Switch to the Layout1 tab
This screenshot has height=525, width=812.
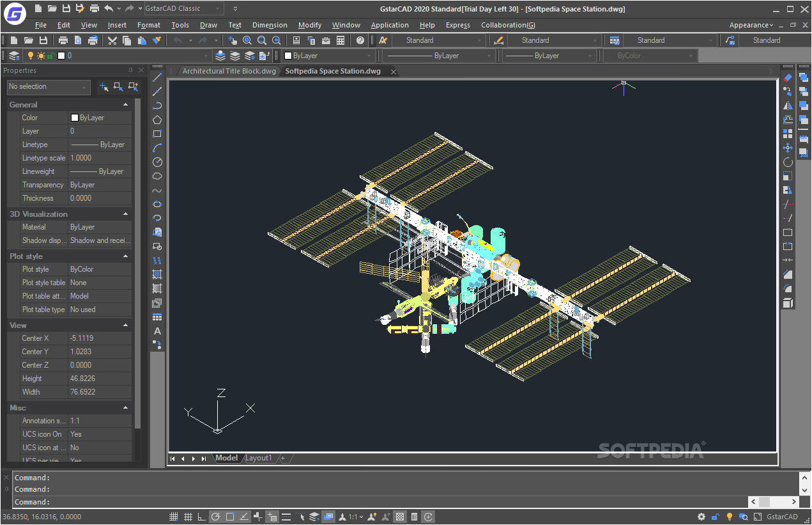(259, 458)
